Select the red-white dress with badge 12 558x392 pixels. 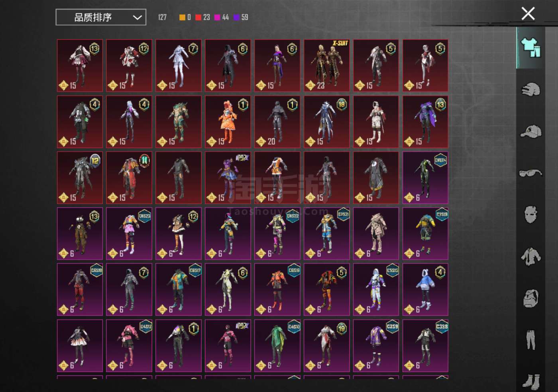point(129,66)
